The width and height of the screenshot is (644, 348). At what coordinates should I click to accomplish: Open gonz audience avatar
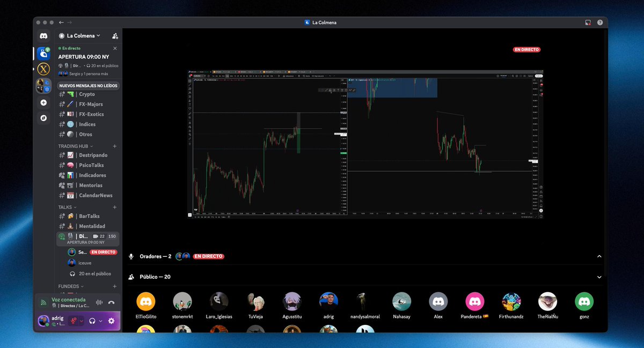tap(584, 301)
